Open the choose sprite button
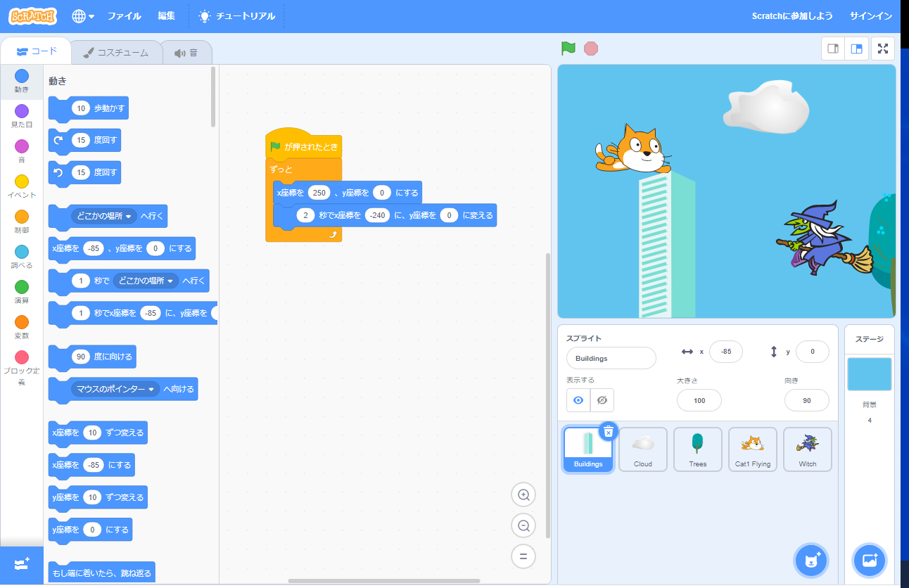Screen dimensions: 909x588 coord(812,561)
